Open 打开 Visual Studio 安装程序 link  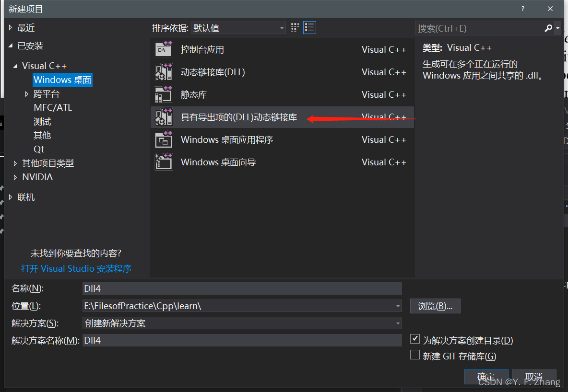[x=76, y=268]
